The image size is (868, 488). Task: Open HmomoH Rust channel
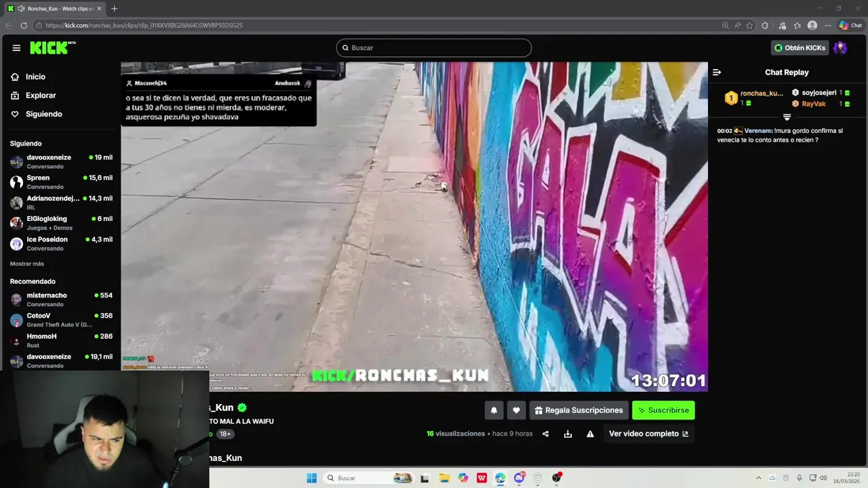(x=61, y=340)
